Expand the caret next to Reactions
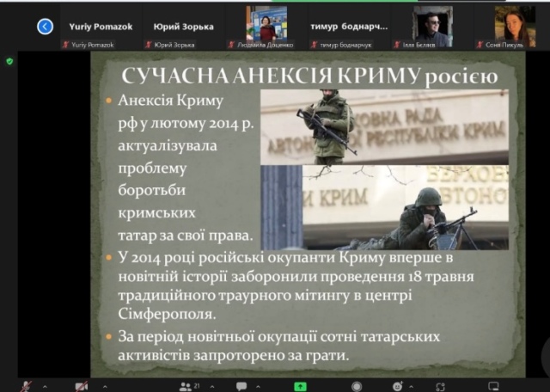 point(415,386)
